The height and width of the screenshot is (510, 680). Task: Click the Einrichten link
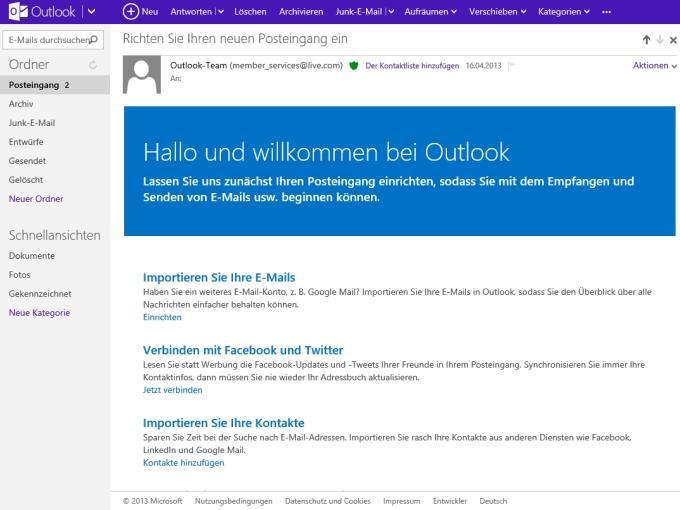(x=162, y=317)
